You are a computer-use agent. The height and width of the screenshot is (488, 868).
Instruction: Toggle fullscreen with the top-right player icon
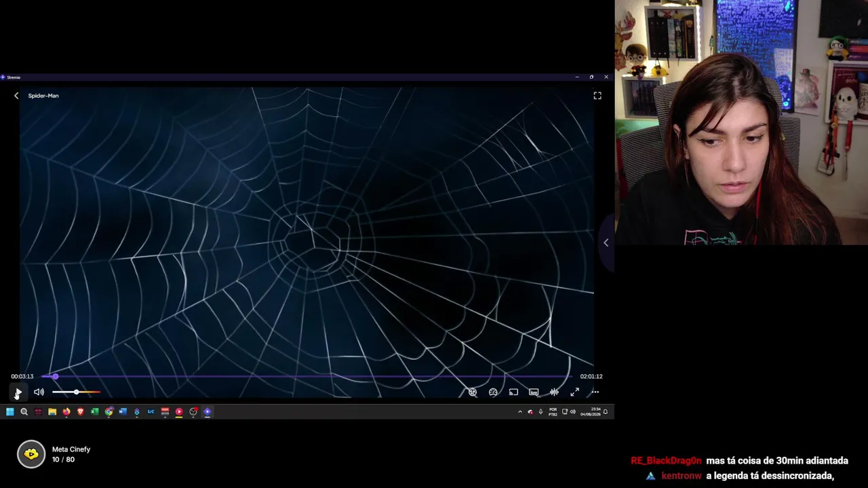coord(597,96)
